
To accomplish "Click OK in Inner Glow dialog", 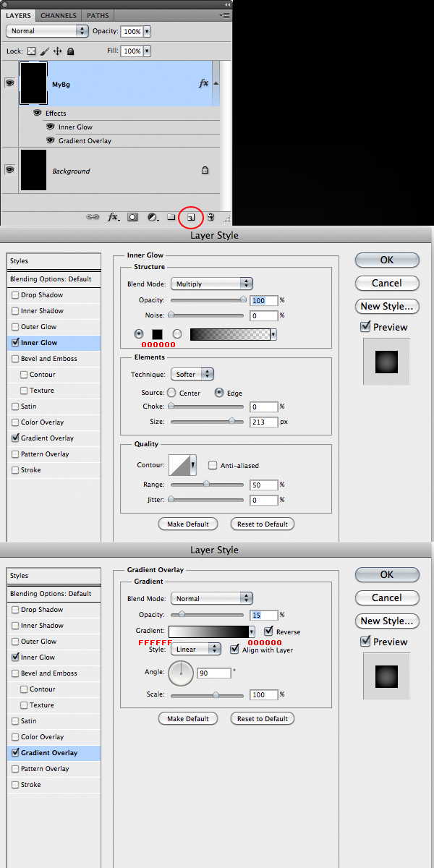I will pyautogui.click(x=387, y=260).
